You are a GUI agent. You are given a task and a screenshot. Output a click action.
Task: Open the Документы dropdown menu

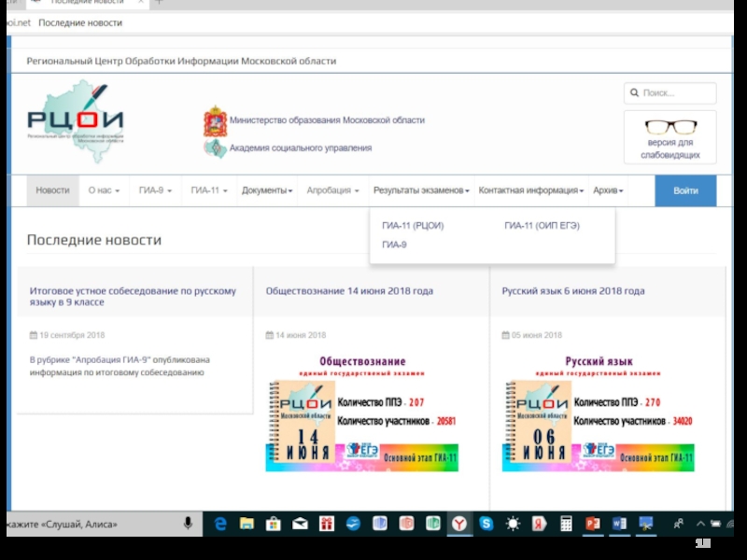coord(267,190)
